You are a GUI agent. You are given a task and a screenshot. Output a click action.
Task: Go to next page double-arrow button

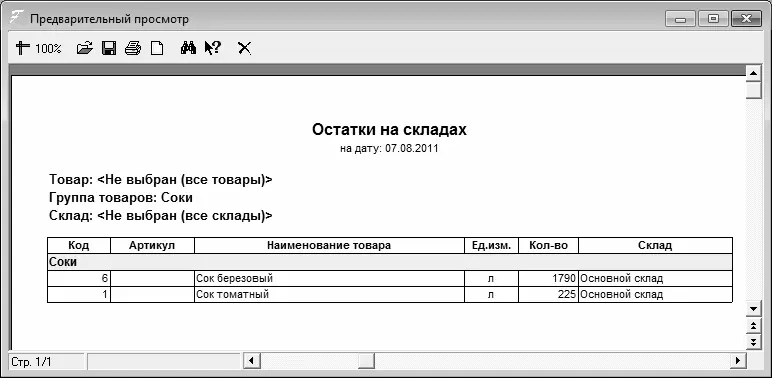754,342
